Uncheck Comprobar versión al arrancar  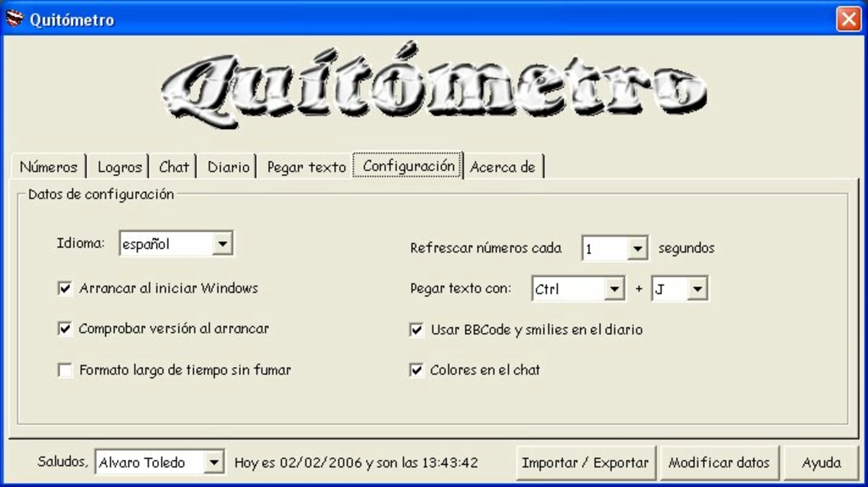coord(65,329)
